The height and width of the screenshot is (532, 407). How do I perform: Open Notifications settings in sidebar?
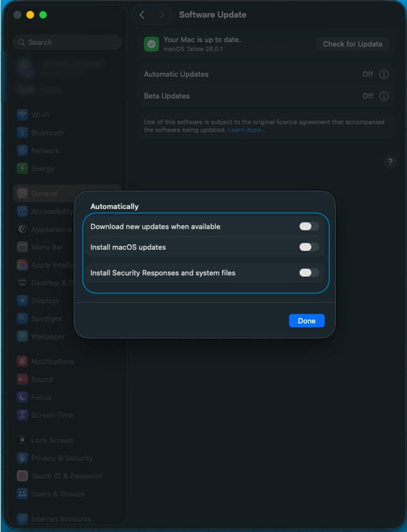(52, 362)
